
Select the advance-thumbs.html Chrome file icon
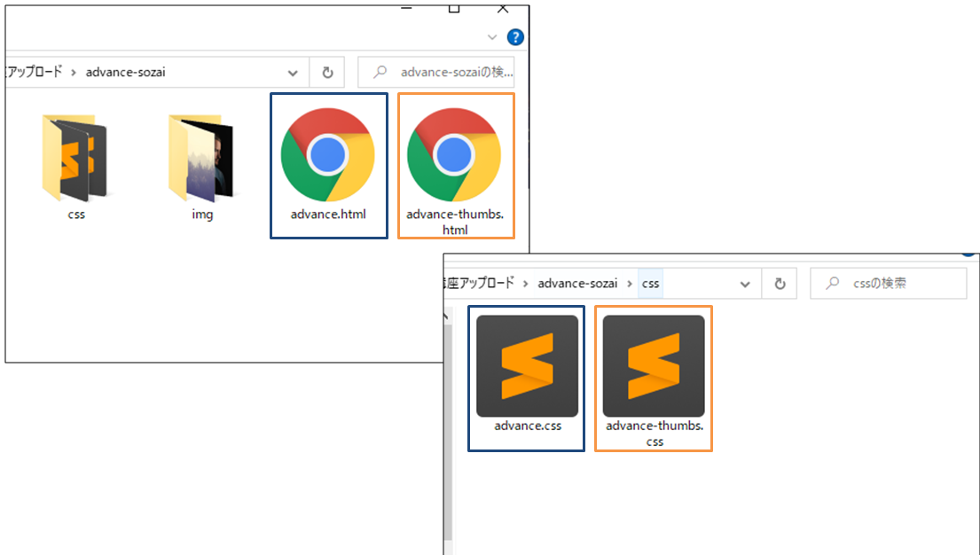tap(454, 154)
